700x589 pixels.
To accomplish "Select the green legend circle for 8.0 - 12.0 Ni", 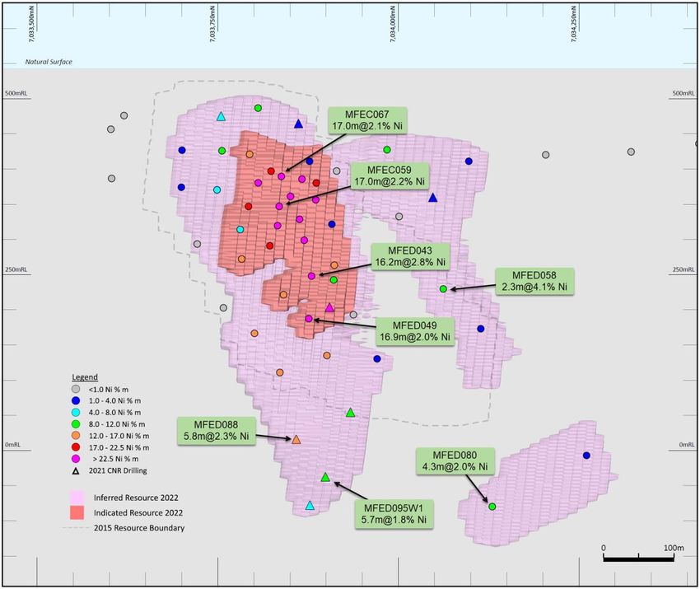I will coord(76,423).
